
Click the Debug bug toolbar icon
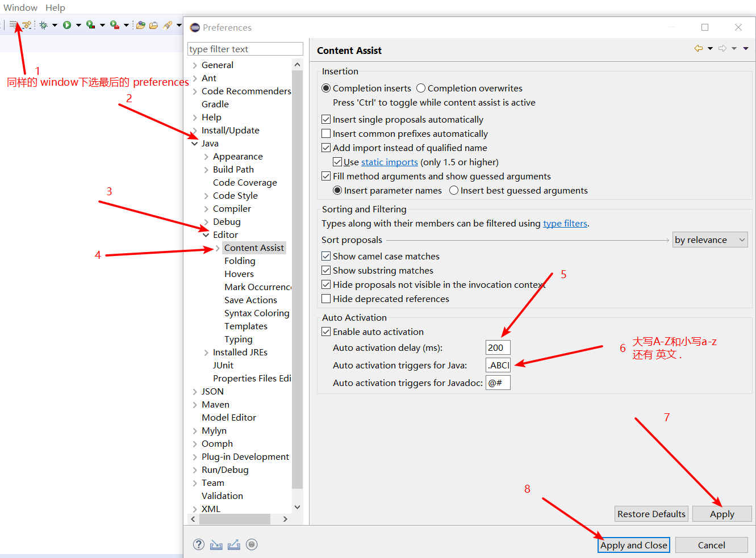[43, 25]
